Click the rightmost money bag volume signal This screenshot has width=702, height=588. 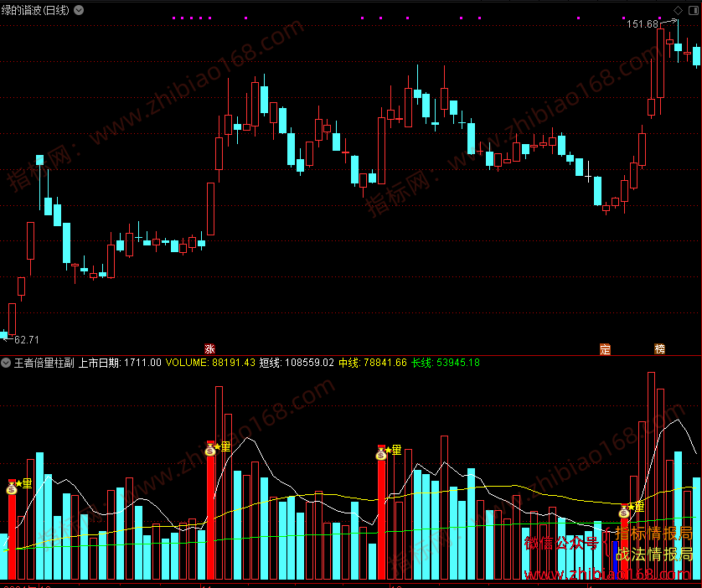(x=624, y=512)
